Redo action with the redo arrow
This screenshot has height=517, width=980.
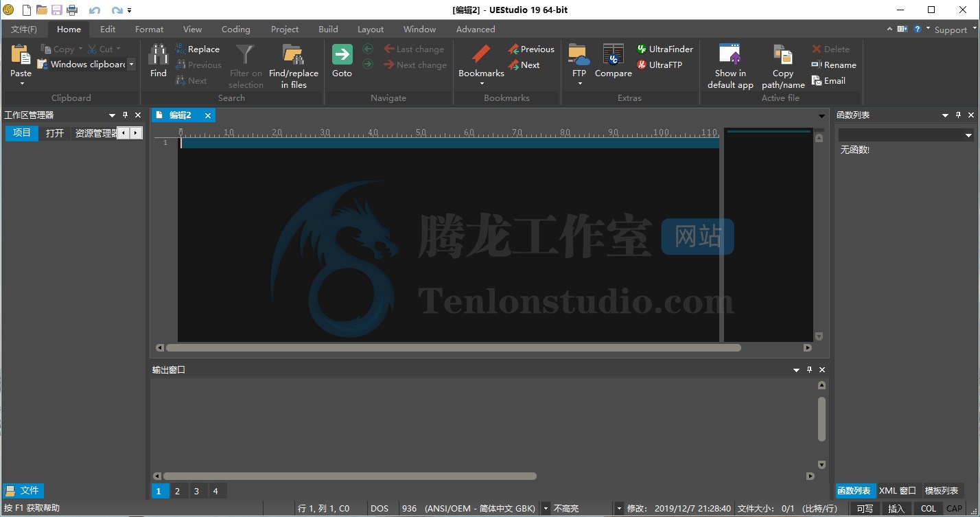tap(117, 10)
